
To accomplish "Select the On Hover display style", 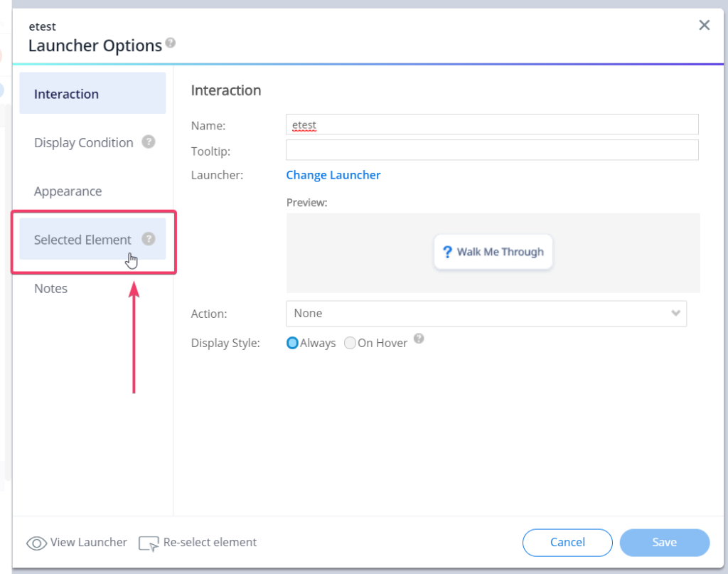I will click(350, 342).
